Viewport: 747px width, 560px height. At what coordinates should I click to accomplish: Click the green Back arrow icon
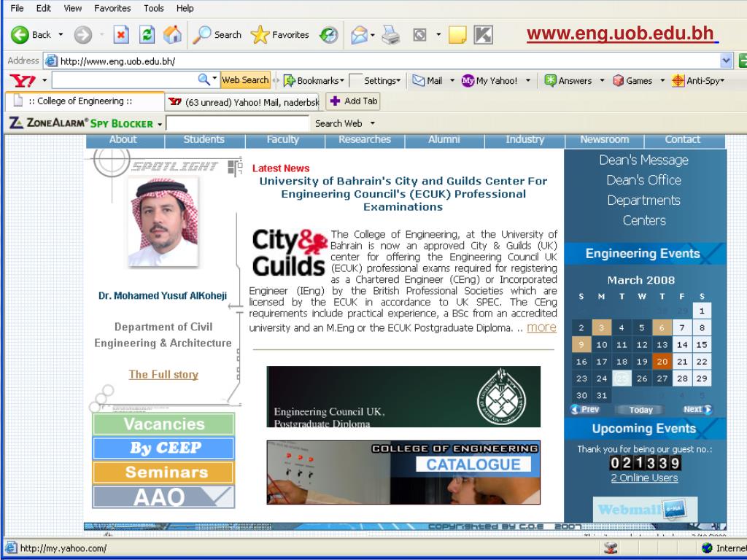pos(20,35)
